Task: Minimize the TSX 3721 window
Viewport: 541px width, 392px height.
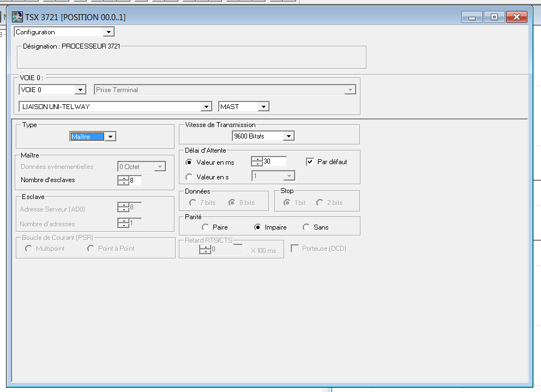Action: (x=472, y=17)
